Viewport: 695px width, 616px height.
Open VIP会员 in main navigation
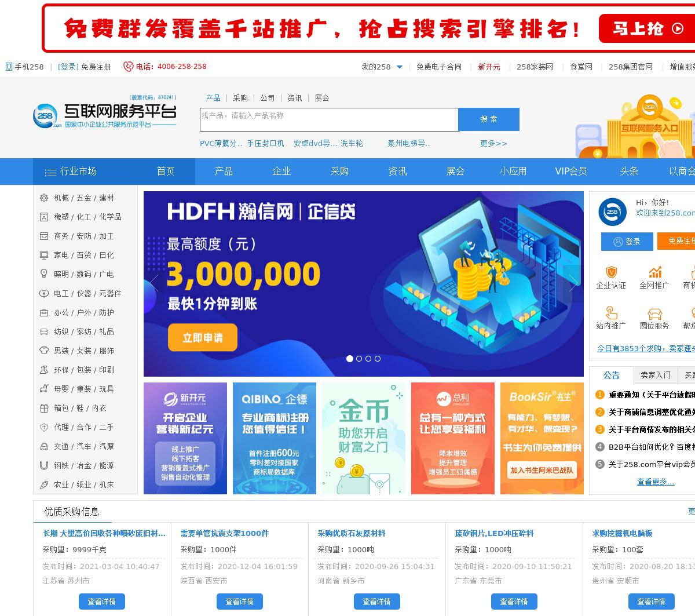[x=571, y=172]
